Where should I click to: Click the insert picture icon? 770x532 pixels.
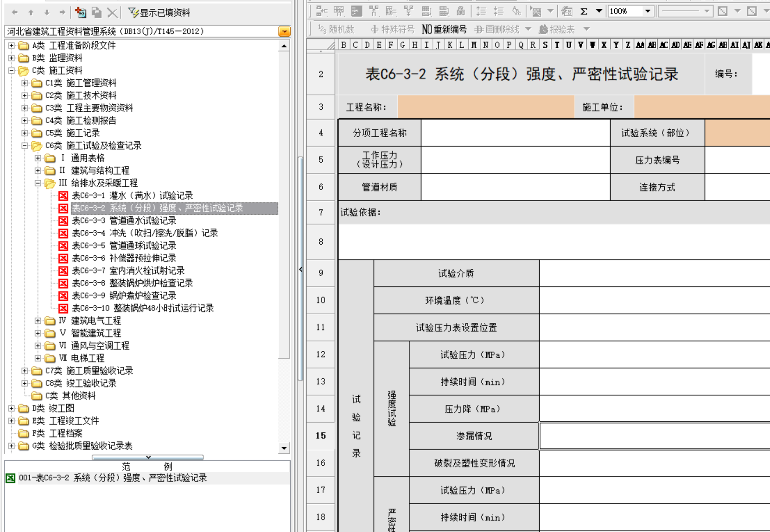536,11
